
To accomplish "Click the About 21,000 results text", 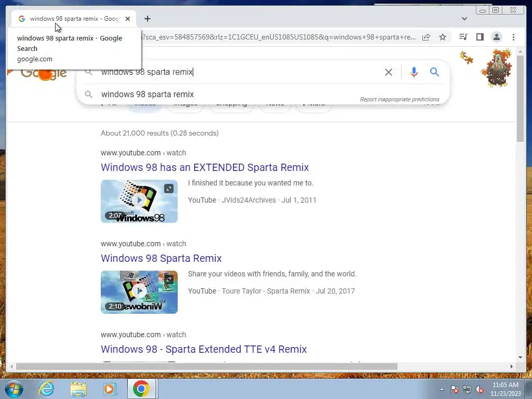I will pyautogui.click(x=159, y=133).
